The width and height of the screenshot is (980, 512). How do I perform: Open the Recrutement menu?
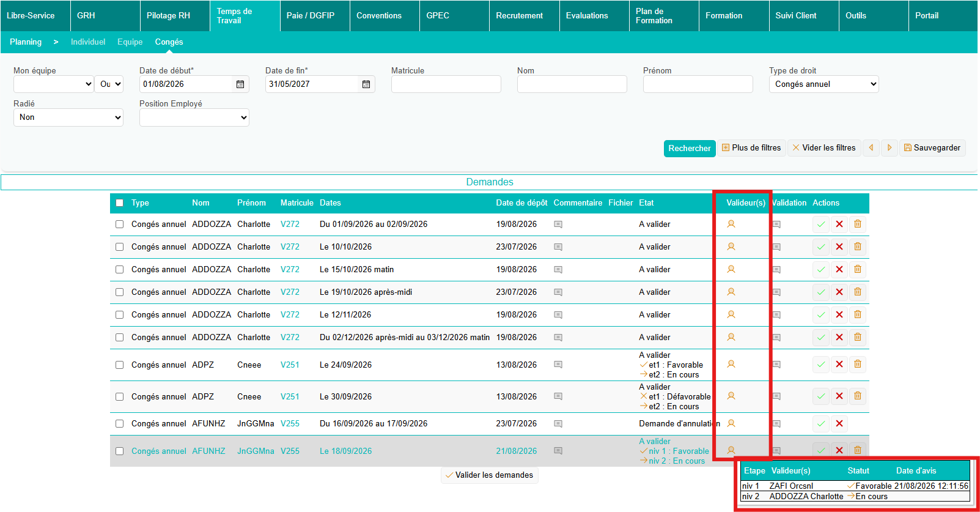coord(525,16)
